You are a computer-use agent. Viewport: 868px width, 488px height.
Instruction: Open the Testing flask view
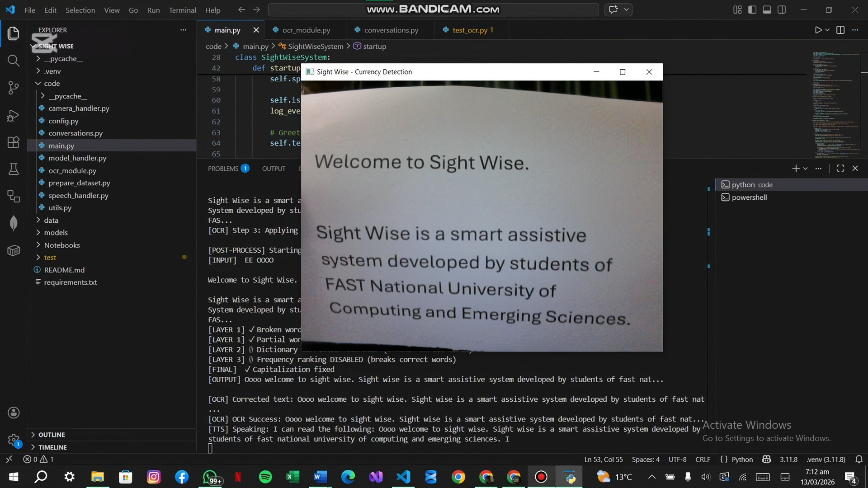coord(14,169)
